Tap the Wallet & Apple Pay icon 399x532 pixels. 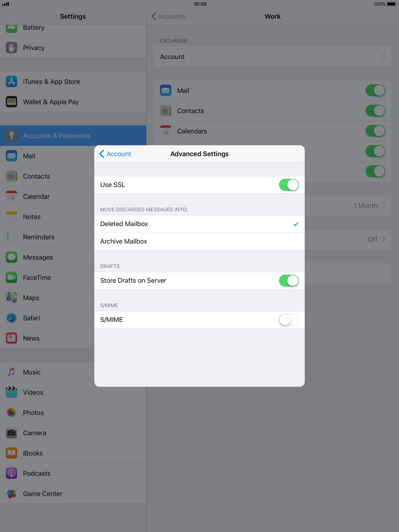point(11,102)
